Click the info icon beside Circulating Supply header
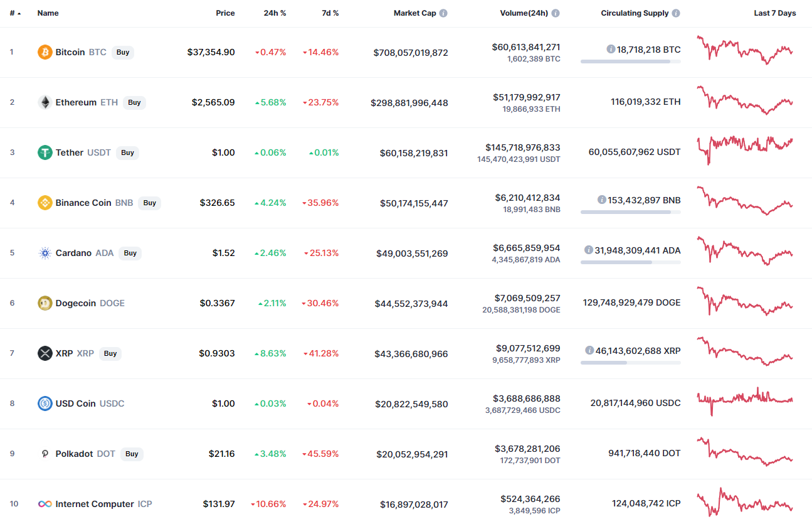 pos(676,13)
